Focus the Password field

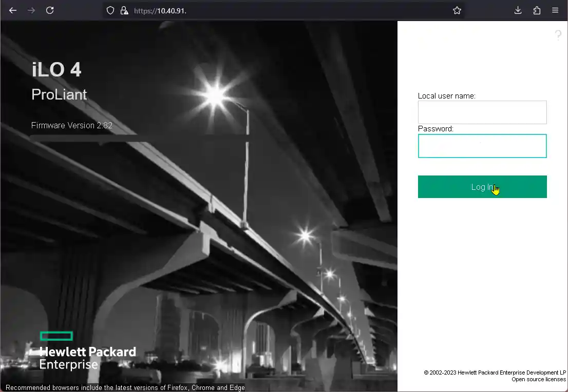[x=482, y=146]
